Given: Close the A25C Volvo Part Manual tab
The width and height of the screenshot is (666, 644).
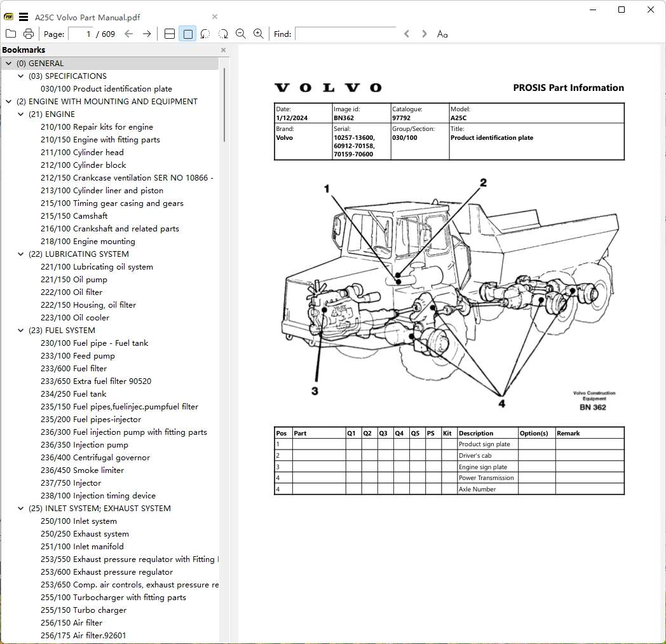Looking at the screenshot, I should click(x=215, y=17).
